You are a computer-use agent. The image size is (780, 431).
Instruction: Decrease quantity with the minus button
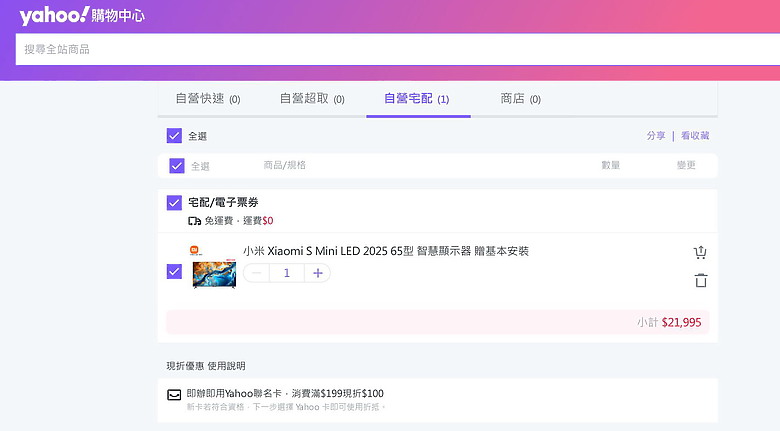click(257, 273)
